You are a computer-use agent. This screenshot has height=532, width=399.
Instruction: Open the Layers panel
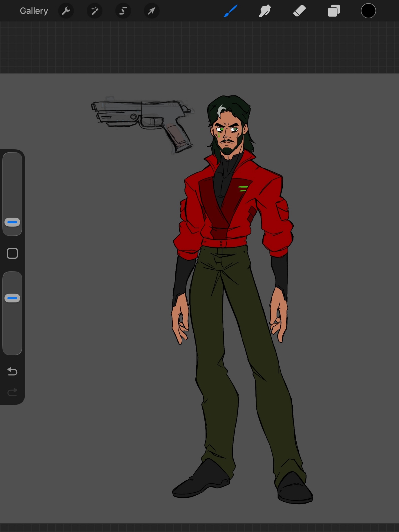point(334,11)
